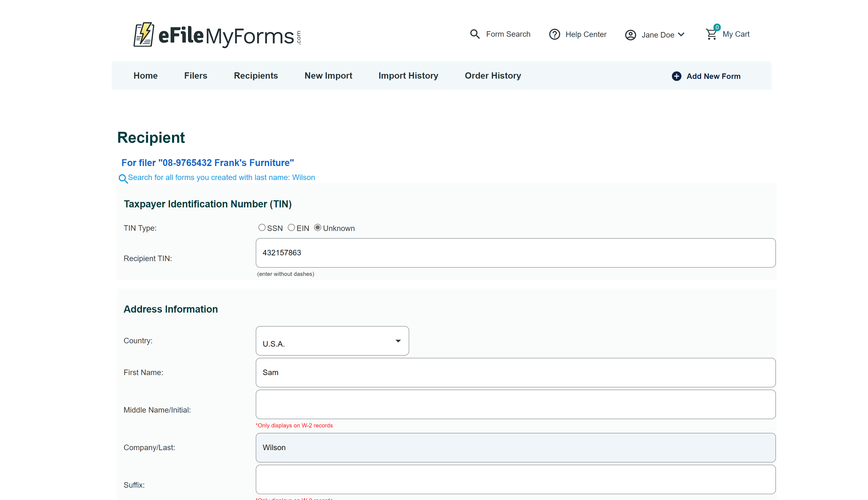Open the Recipients navigation tab

[255, 76]
